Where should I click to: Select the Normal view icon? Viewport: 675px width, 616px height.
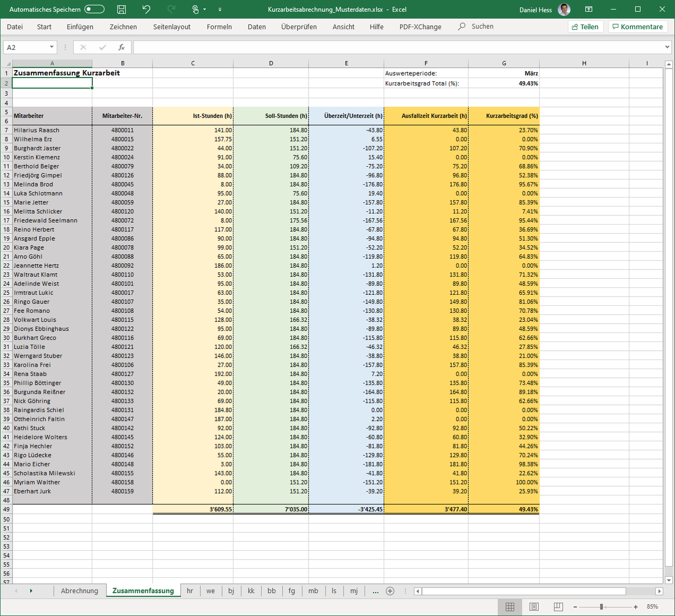click(x=510, y=607)
